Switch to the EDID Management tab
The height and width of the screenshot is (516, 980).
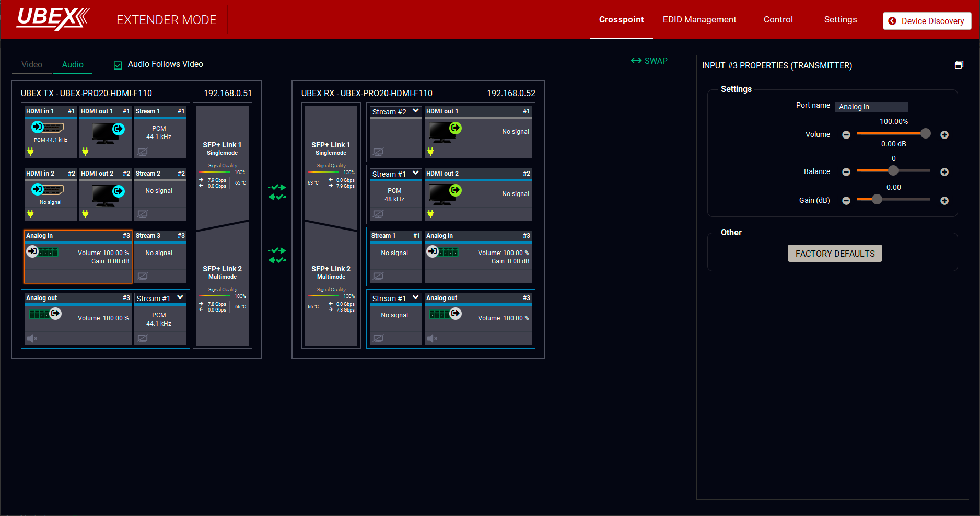pyautogui.click(x=699, y=20)
